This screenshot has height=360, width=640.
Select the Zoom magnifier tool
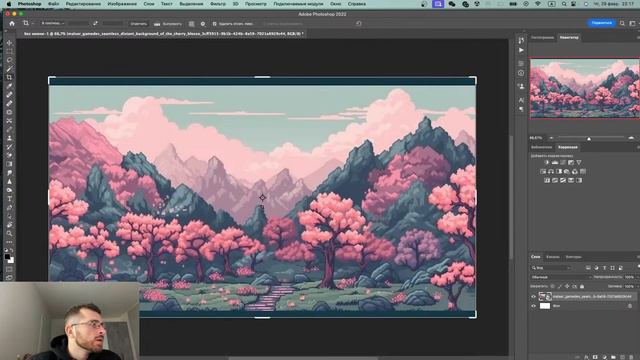(x=9, y=233)
